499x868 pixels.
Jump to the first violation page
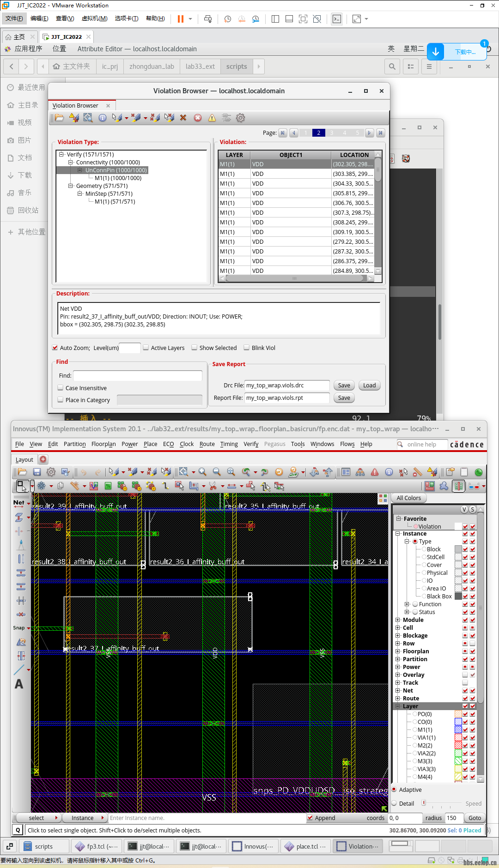coord(283,133)
